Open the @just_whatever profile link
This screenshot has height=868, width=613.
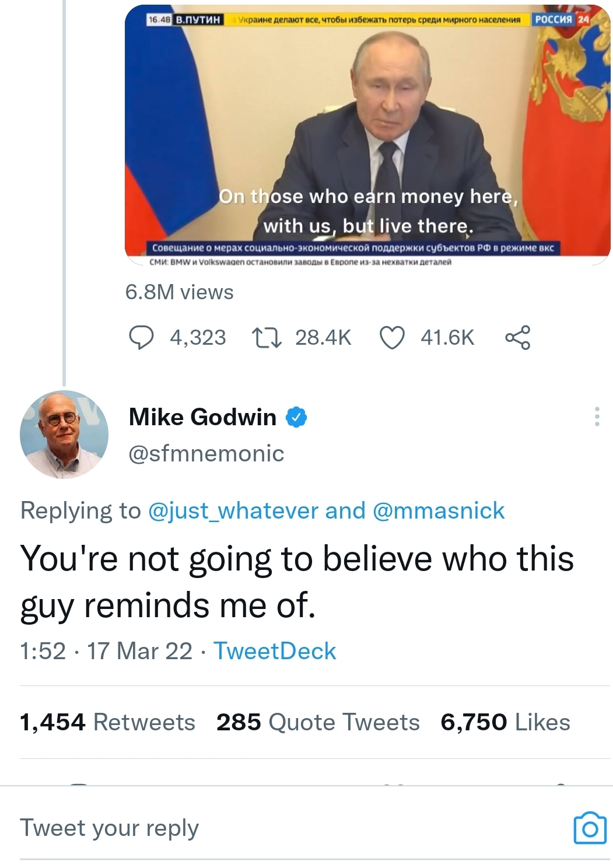click(x=233, y=511)
